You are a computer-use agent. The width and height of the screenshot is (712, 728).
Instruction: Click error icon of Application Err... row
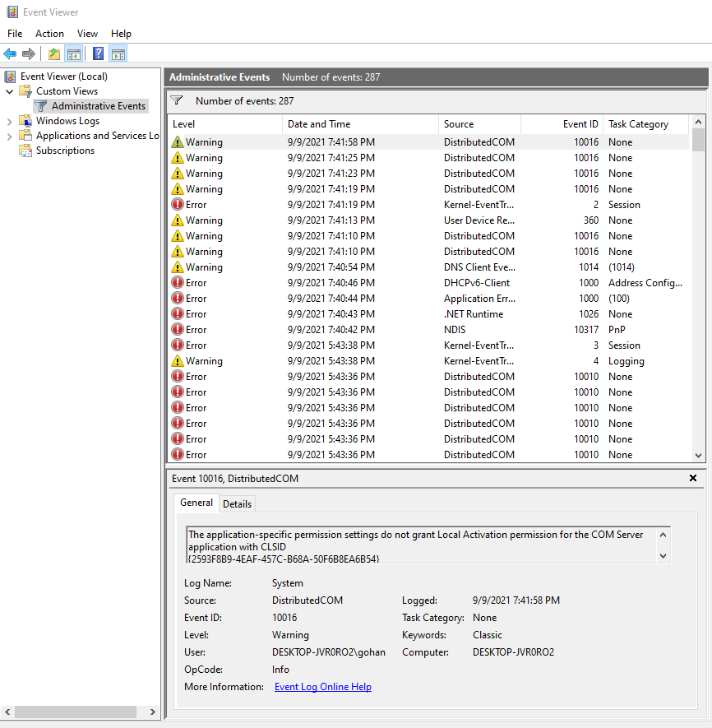tap(178, 298)
